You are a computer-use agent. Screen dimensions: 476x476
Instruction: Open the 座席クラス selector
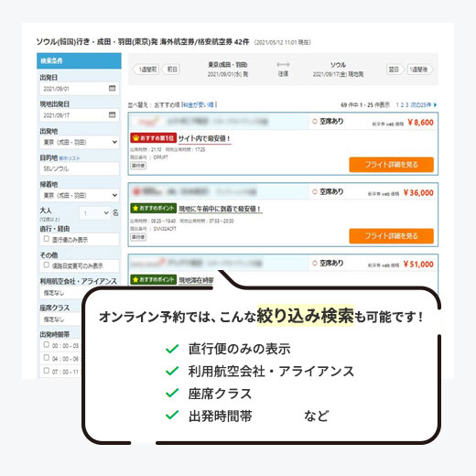pos(61,319)
